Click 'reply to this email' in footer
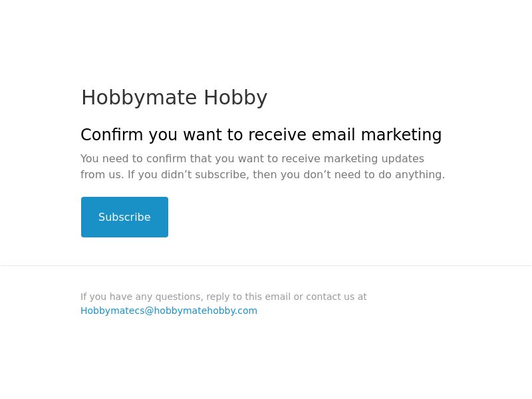This screenshot has width=532, height=399. (x=248, y=297)
